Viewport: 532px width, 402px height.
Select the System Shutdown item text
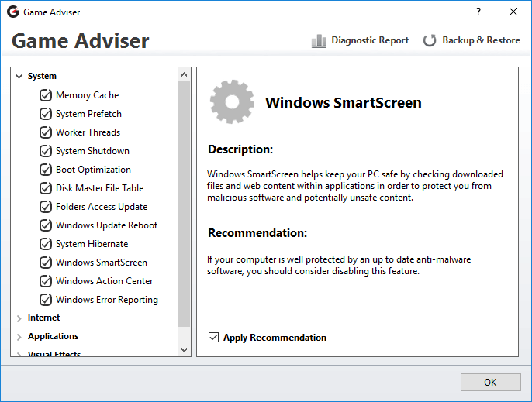tap(92, 151)
